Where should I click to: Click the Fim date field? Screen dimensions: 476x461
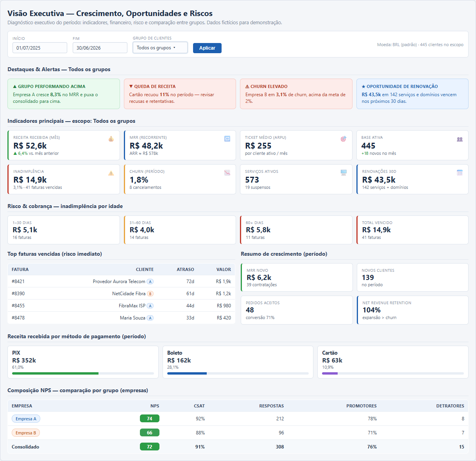pos(100,48)
